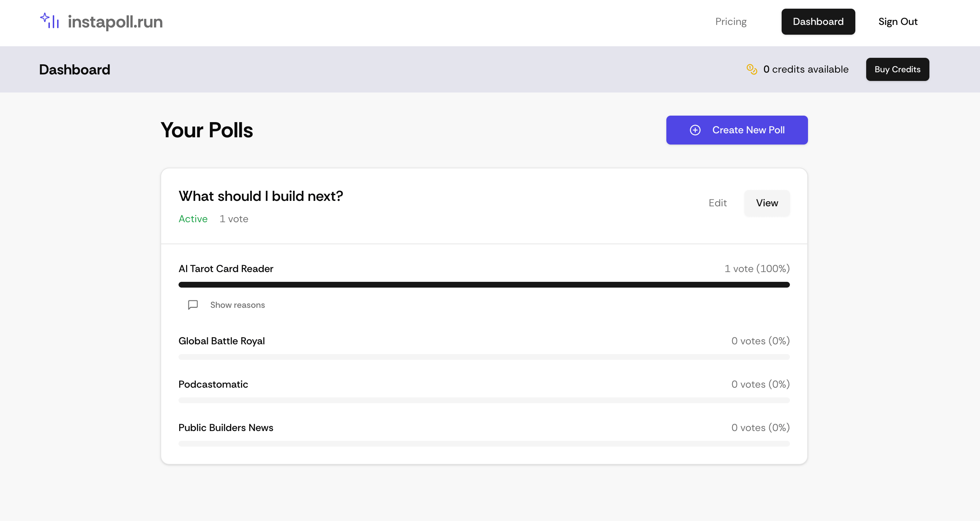
Task: Click the Public Builders News option label
Action: tap(225, 427)
